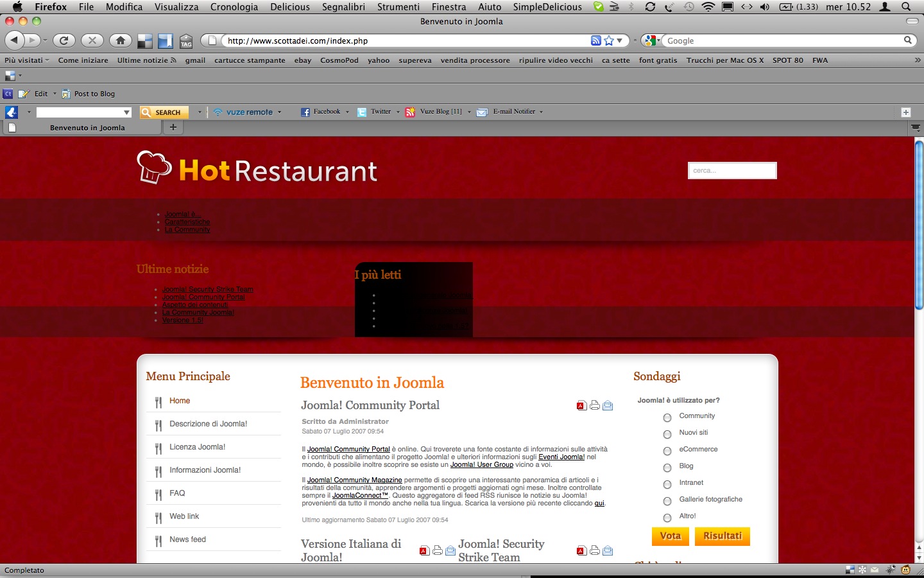Viewport: 924px width, 578px height.
Task: Expand the Più visitati bookmarks dropdown
Action: 27,60
